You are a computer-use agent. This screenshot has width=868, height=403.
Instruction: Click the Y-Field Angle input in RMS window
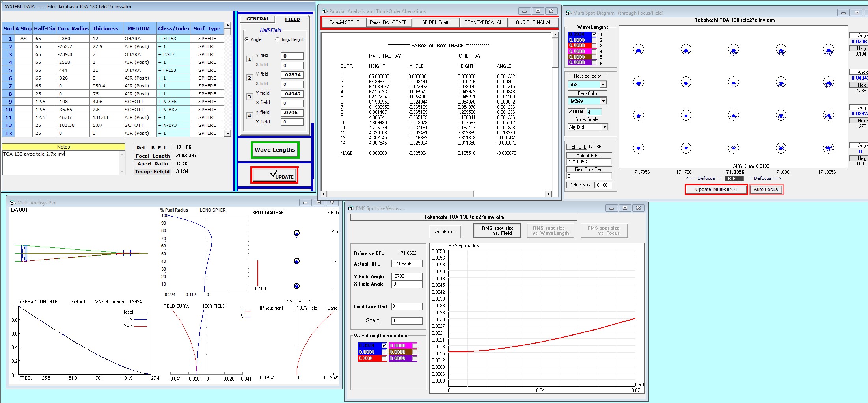407,276
